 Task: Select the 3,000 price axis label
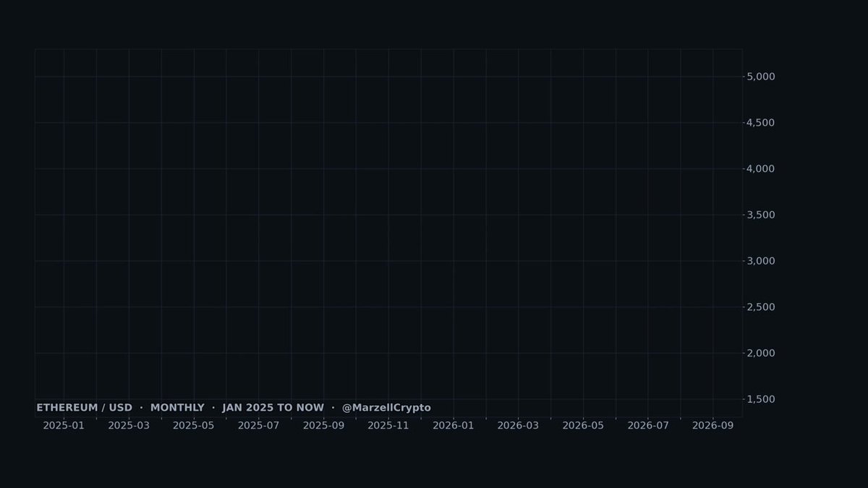click(x=760, y=261)
